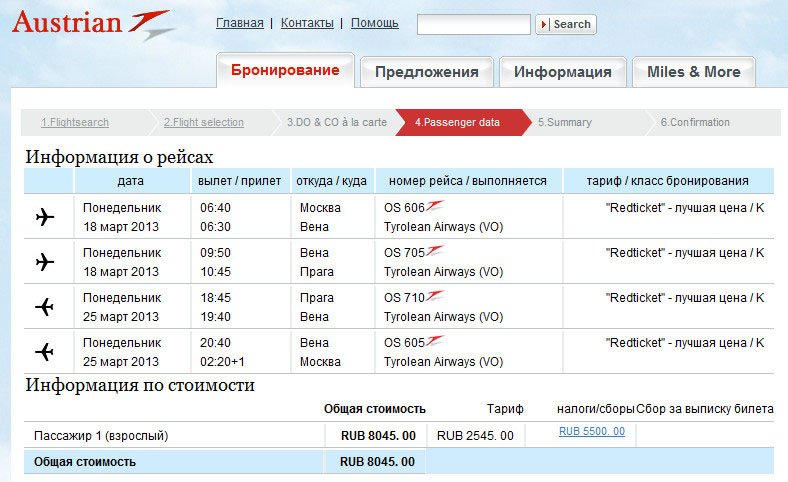
Task: Click arrival time 02:20+1
Action: (x=222, y=362)
